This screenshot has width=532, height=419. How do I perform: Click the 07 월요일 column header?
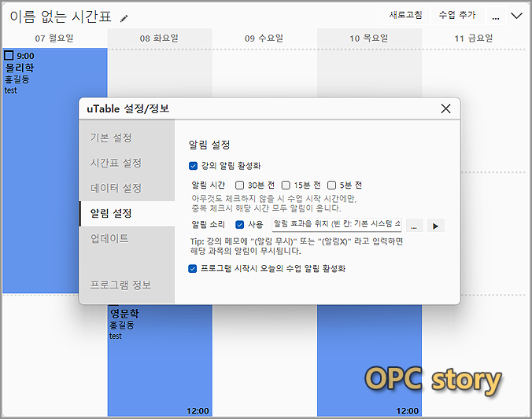click(x=54, y=39)
